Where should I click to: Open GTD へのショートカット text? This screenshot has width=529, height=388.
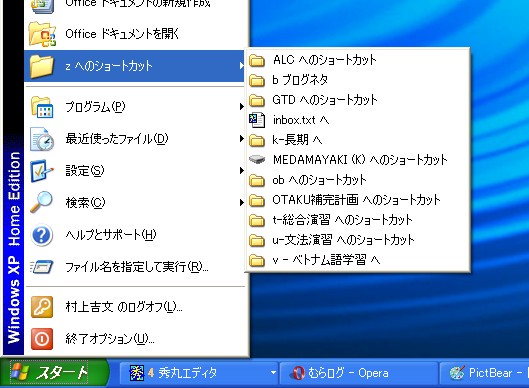tap(325, 100)
